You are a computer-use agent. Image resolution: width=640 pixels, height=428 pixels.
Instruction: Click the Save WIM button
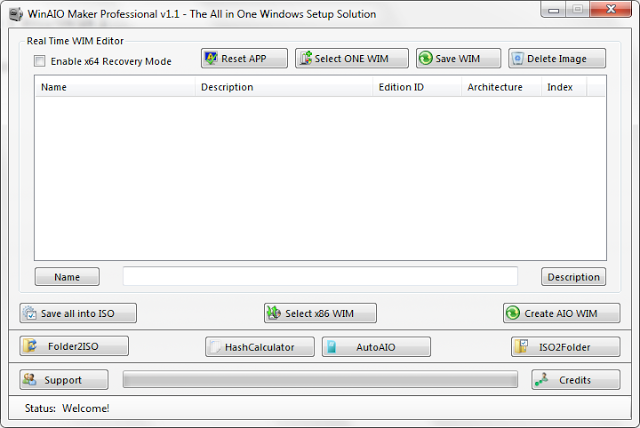coord(458,58)
